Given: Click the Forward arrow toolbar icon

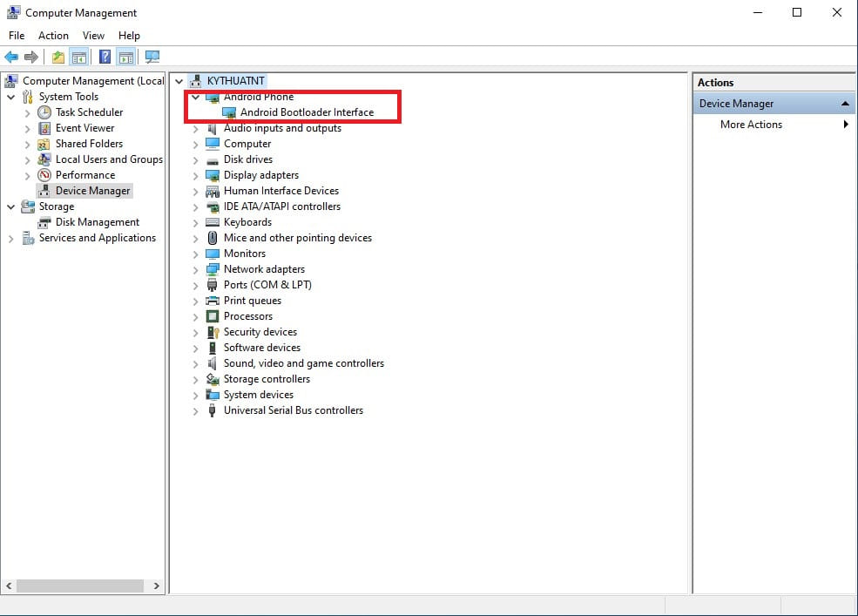Looking at the screenshot, I should click(x=31, y=57).
